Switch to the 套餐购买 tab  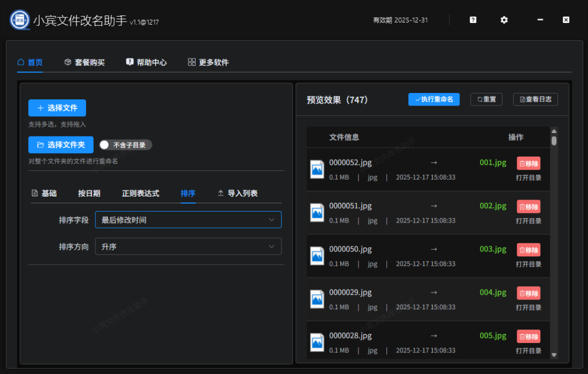(85, 62)
